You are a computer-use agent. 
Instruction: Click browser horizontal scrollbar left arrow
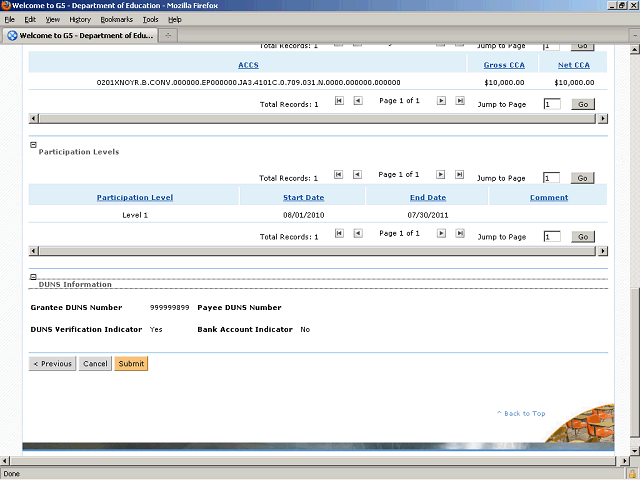4,461
